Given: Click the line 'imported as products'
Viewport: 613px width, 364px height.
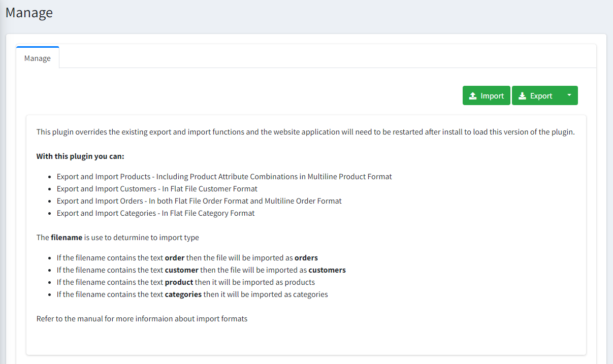Looking at the screenshot, I should pos(186,282).
